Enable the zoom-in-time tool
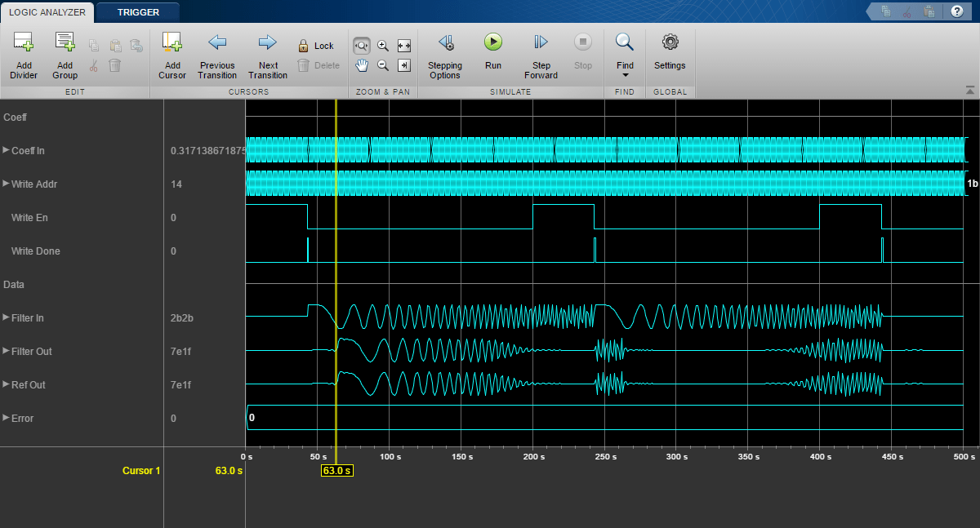 [x=362, y=46]
